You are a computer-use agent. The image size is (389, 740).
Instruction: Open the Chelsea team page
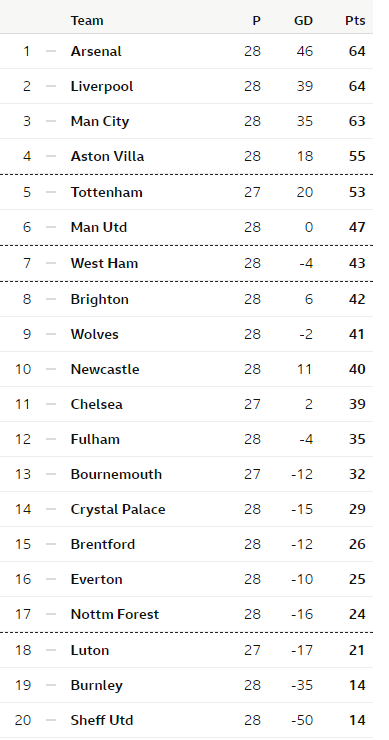pyautogui.click(x=96, y=404)
